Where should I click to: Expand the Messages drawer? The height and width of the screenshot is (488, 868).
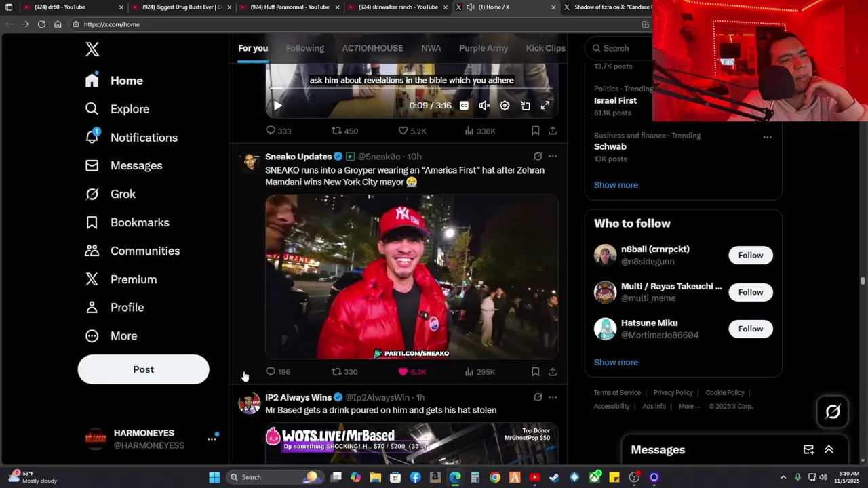pos(829,450)
